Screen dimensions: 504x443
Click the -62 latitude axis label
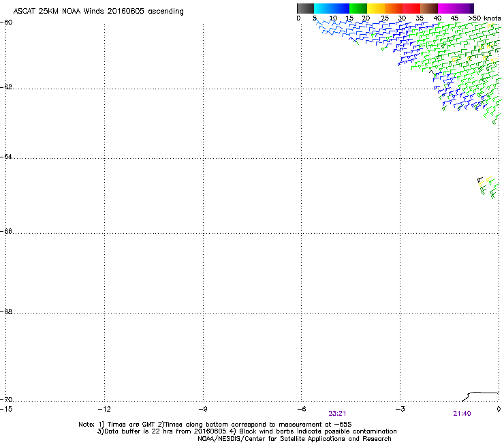click(x=6, y=87)
